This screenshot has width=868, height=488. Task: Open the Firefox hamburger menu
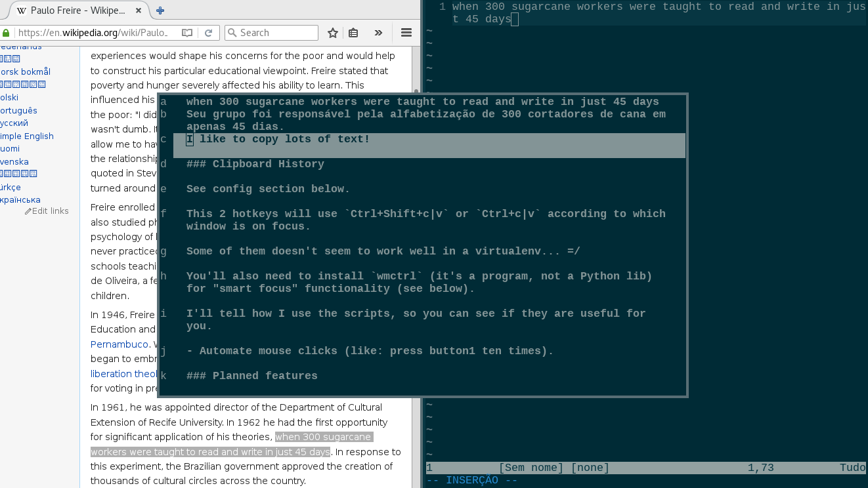pos(406,33)
